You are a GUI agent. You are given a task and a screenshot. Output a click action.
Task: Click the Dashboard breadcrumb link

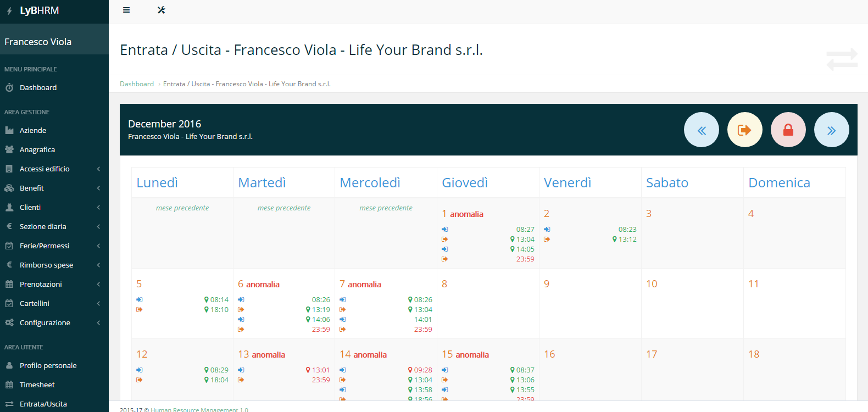coord(137,84)
